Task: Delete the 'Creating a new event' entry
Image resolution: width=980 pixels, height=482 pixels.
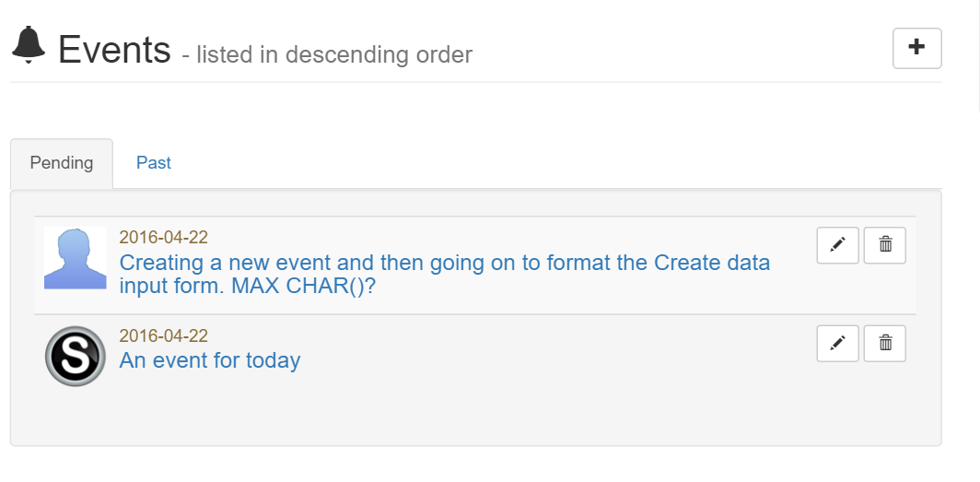Action: pyautogui.click(x=885, y=245)
